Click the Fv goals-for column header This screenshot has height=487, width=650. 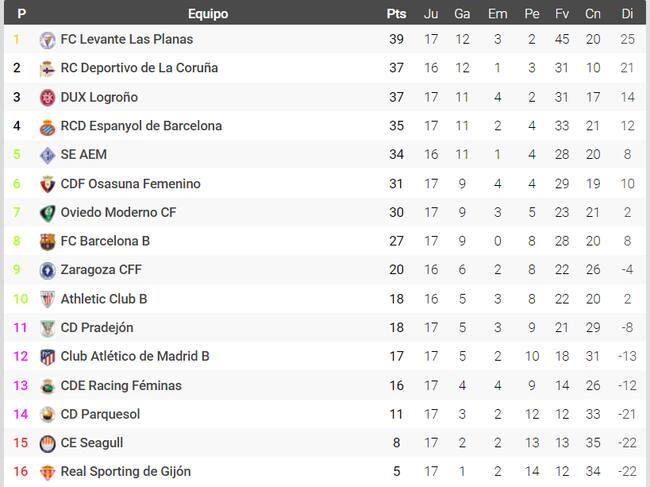(x=562, y=14)
